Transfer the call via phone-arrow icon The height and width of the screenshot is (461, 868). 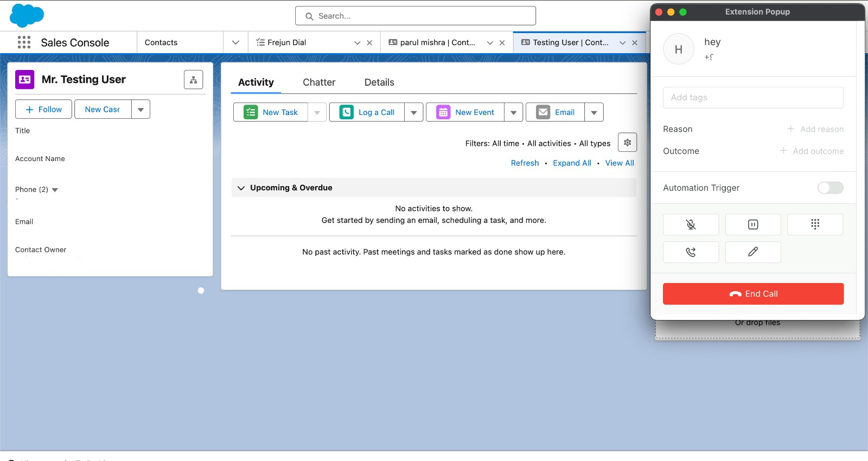pyautogui.click(x=691, y=252)
